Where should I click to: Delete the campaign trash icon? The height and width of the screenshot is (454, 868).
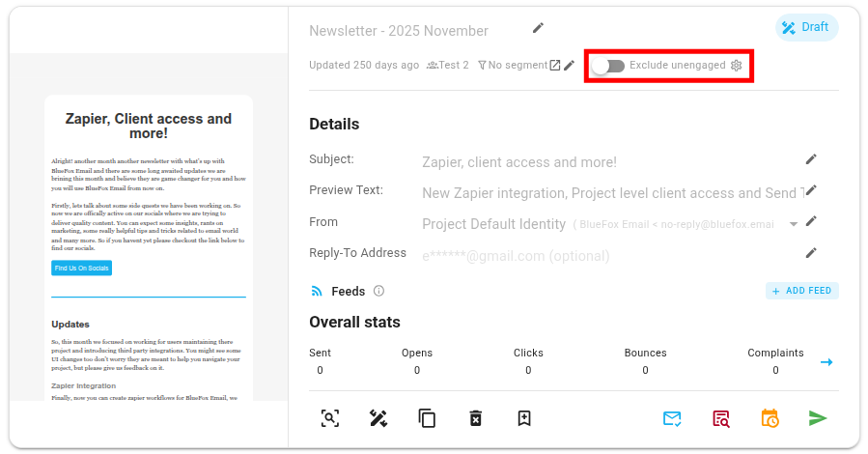[476, 418]
